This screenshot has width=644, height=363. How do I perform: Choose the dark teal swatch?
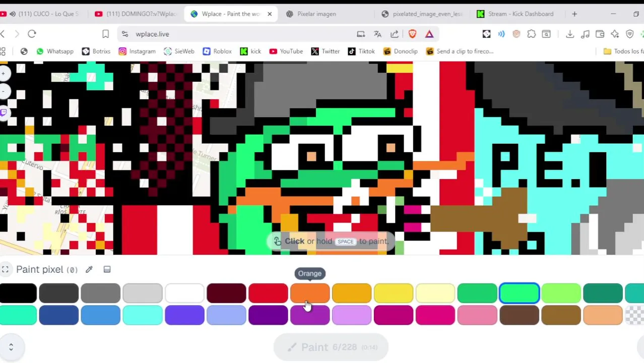pos(603,293)
